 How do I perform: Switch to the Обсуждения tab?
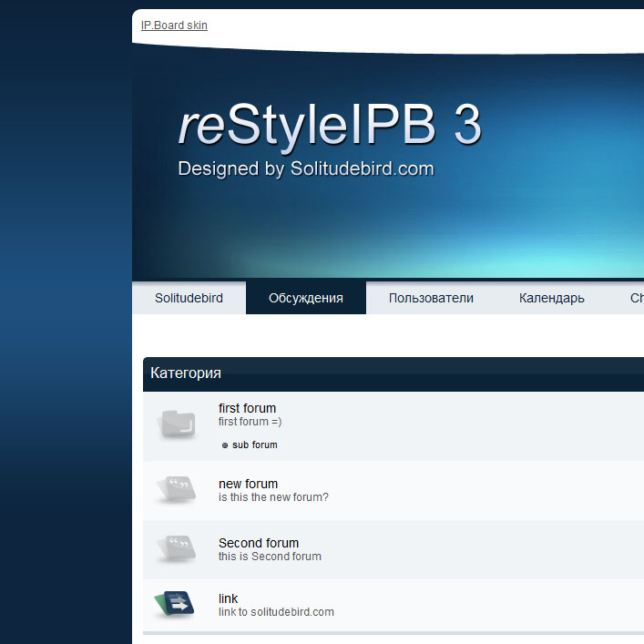306,298
